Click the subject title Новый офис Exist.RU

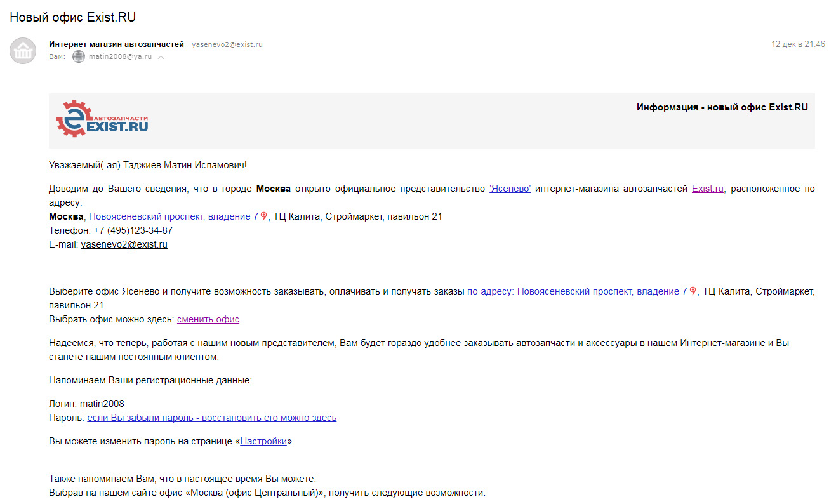tap(72, 17)
